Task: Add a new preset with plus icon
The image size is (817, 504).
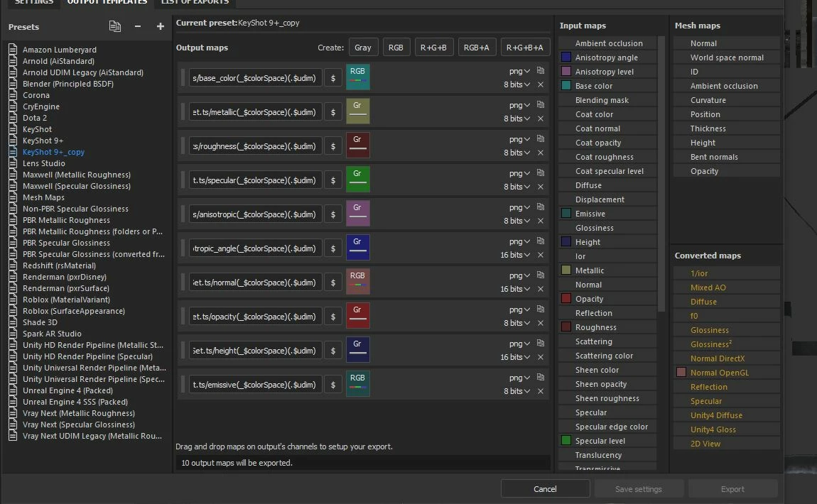Action: click(x=161, y=26)
